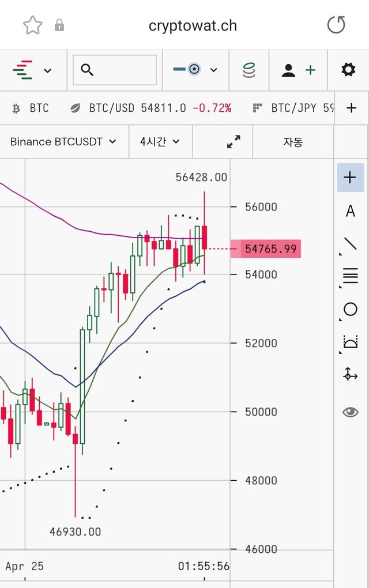The image size is (369, 588).
Task: Click the stacked coins icon
Action: 248,70
